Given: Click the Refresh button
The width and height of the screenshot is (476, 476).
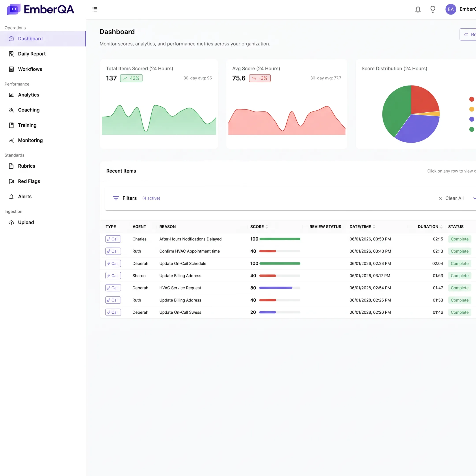Looking at the screenshot, I should click(x=468, y=35).
